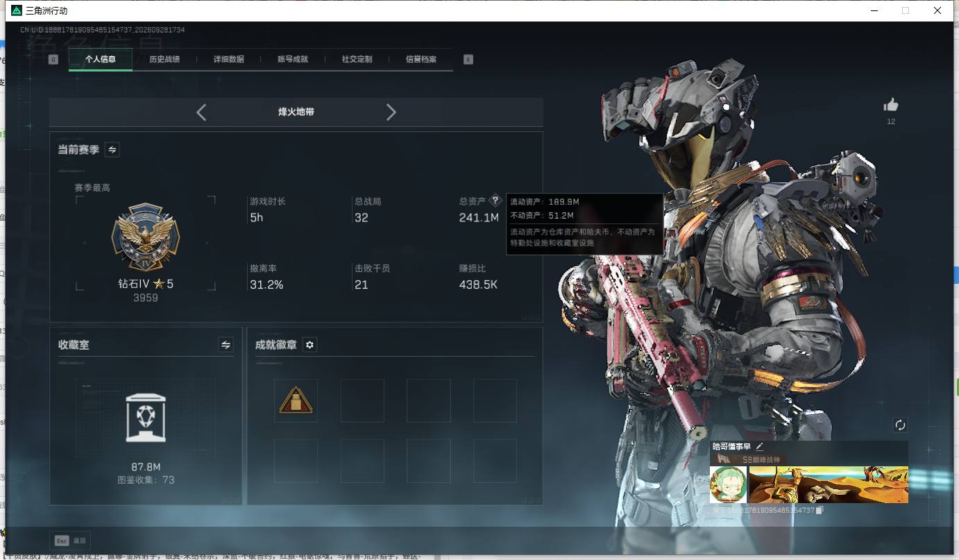Go to next mode with right chevron
The image size is (959, 560).
391,112
